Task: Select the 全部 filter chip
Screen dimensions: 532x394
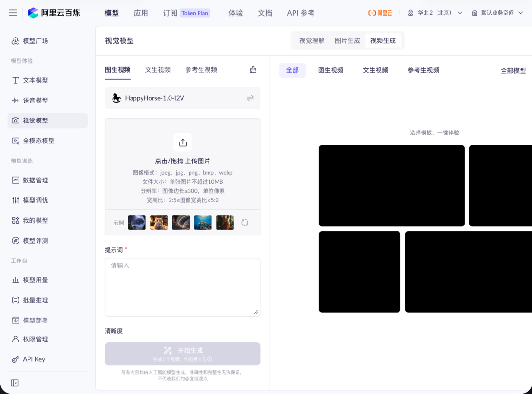Action: 292,70
